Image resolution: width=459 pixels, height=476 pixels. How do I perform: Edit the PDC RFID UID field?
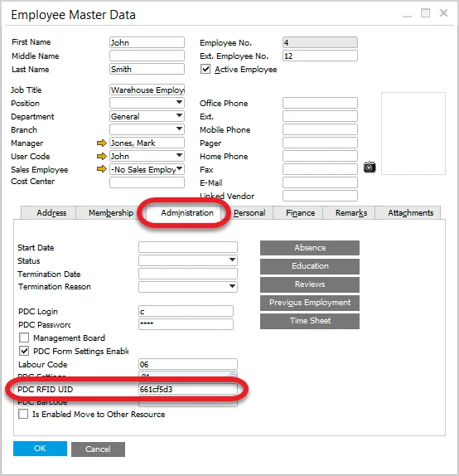tap(188, 389)
